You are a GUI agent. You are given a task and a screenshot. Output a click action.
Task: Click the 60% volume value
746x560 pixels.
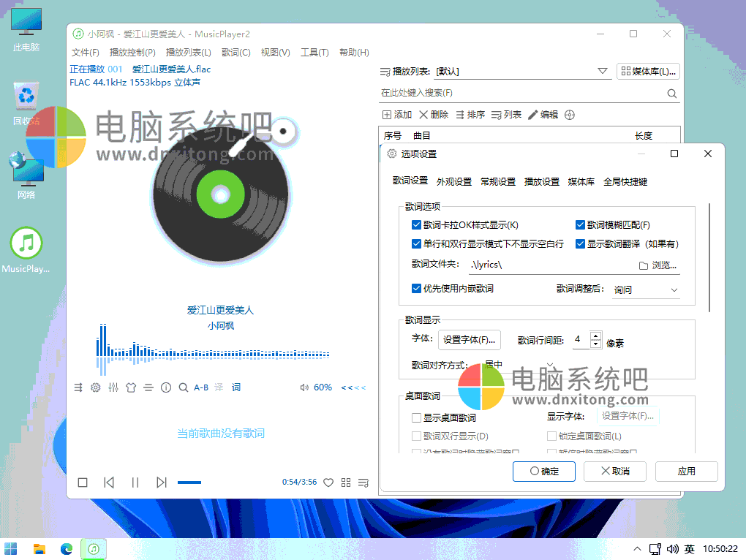click(323, 387)
